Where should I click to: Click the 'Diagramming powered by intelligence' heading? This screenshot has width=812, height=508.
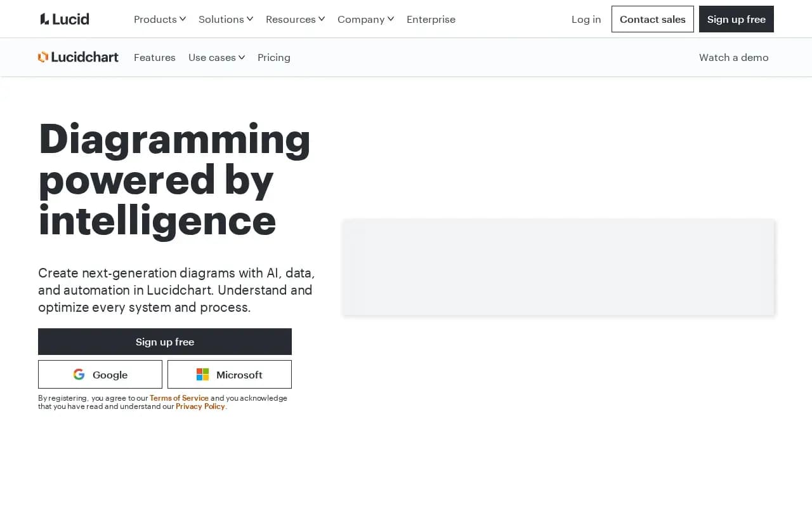(x=174, y=180)
